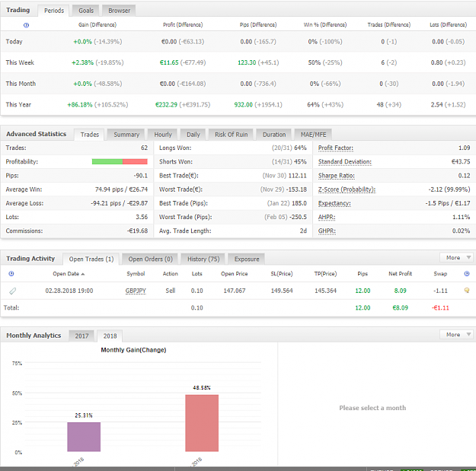Switch to the Goals tab
Viewport: 476px width, 471px height.
(x=86, y=11)
